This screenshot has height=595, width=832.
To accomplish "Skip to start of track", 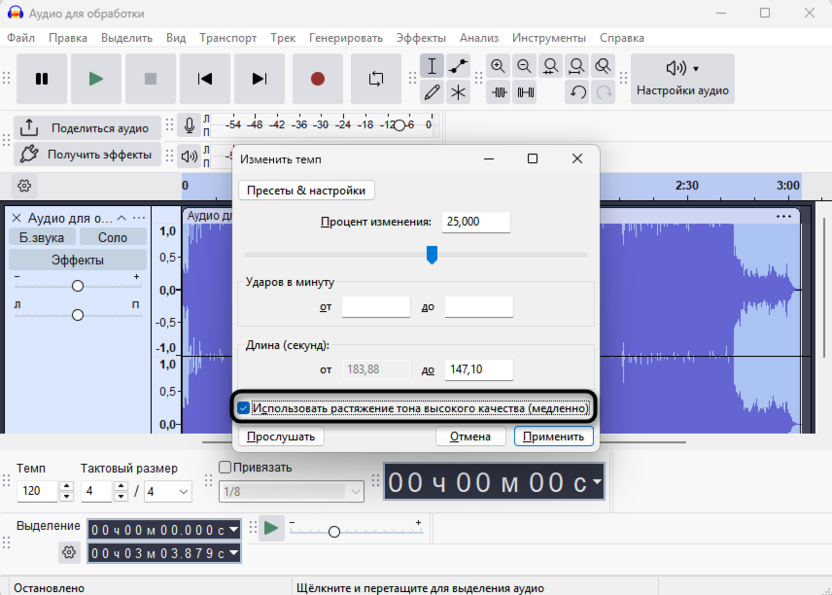I will pos(205,79).
